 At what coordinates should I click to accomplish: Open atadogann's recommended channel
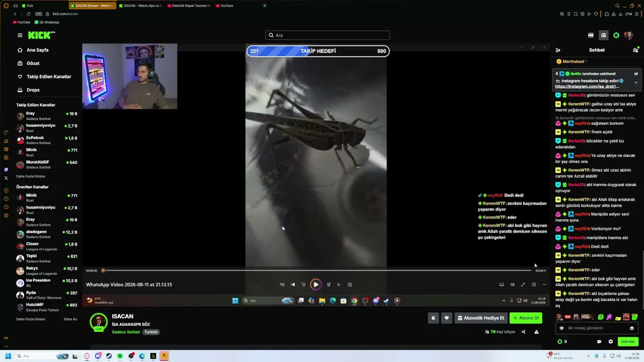(x=47, y=234)
